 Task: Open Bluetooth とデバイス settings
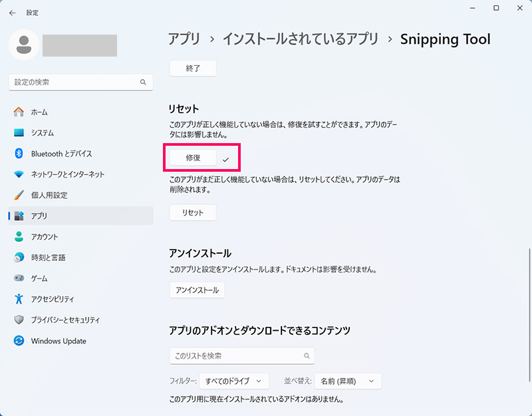[x=80, y=154]
